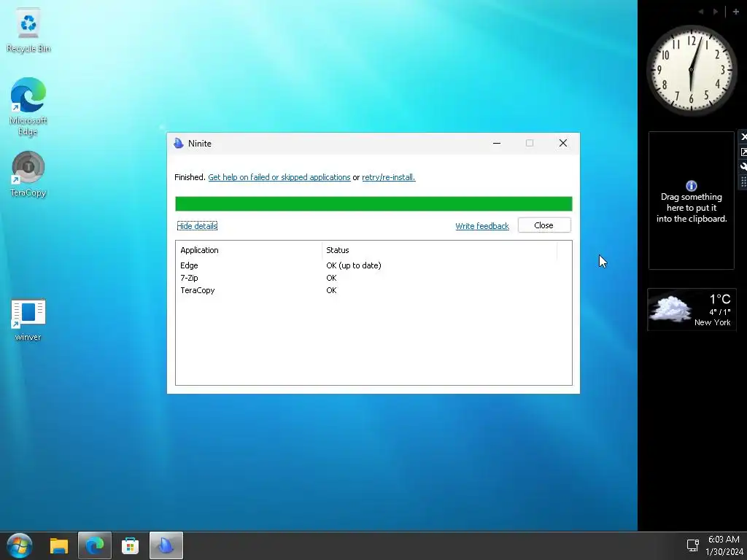Enlarge the clipboard gadget via arrow icon
747x560 pixels.
click(x=743, y=152)
